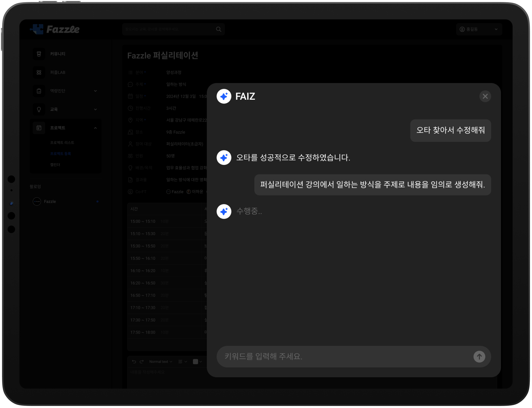Collapse the 프로젝트 menu chevron
This screenshot has width=532, height=408.
point(95,128)
